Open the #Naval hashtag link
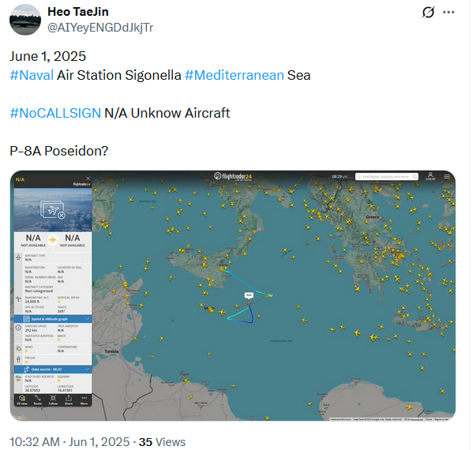 (32, 75)
